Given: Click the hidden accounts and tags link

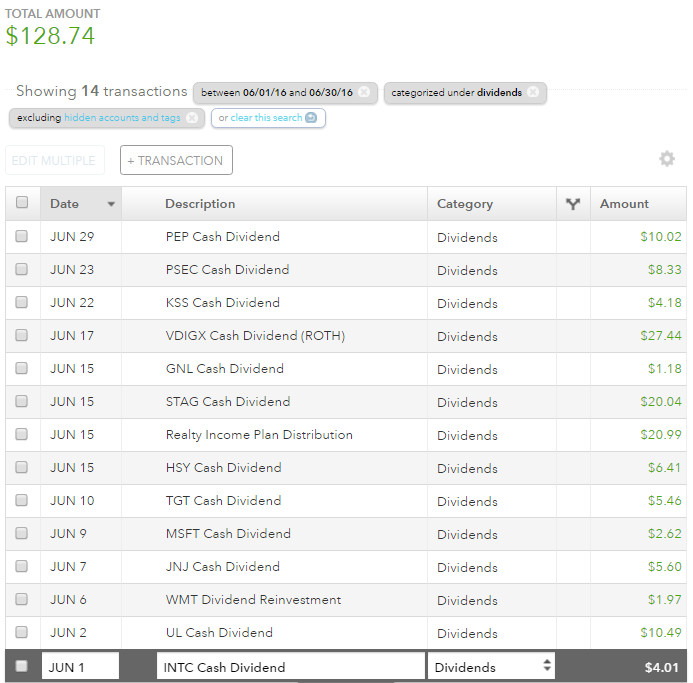Looking at the screenshot, I should point(122,118).
